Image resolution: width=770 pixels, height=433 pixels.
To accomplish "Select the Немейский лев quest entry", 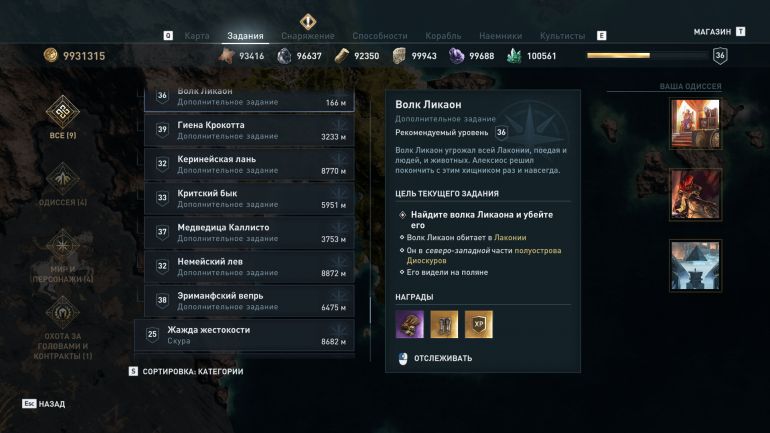I will point(249,267).
